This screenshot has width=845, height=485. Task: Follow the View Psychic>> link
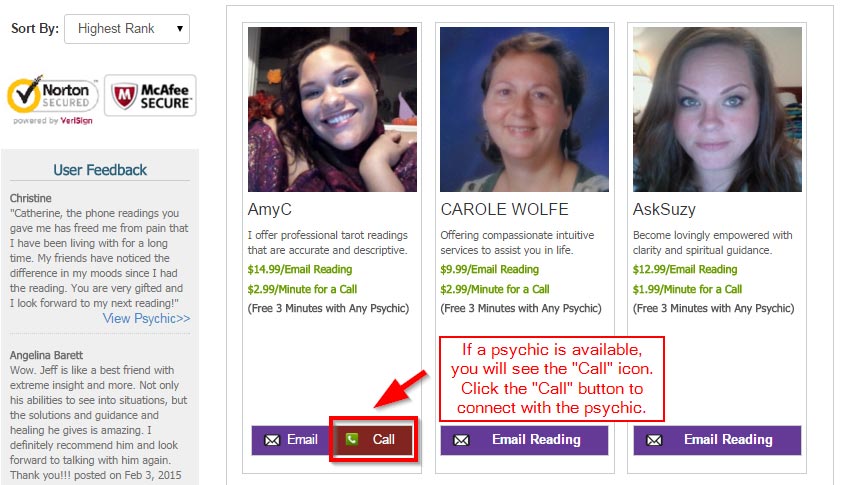[x=147, y=318]
